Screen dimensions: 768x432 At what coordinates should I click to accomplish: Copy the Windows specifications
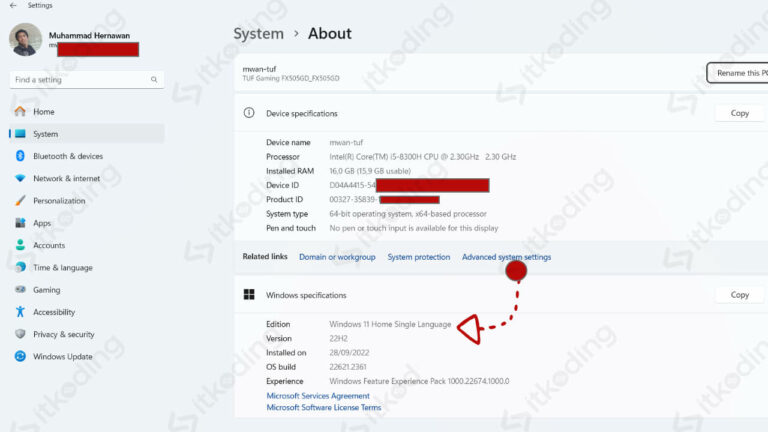pos(739,296)
